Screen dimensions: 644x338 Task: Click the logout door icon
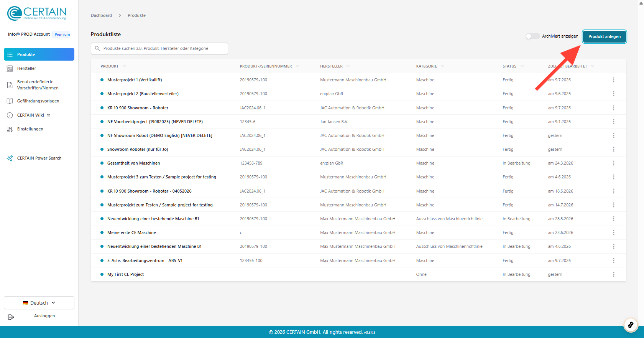coord(11,317)
